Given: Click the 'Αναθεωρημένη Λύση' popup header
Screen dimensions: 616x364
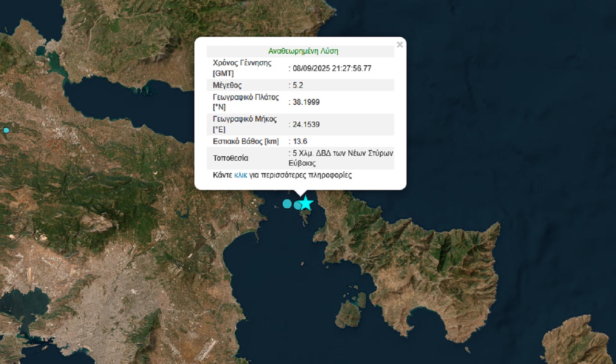Looking at the screenshot, I should (x=303, y=51).
